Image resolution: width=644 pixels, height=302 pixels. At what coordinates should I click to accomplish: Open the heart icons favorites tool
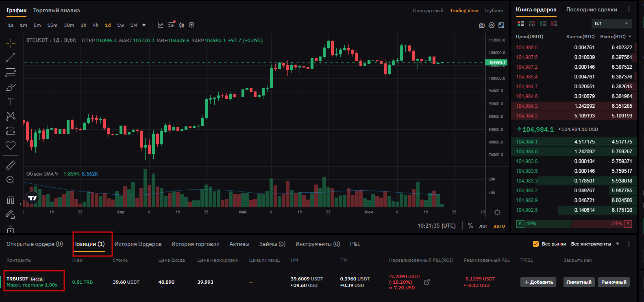11,146
